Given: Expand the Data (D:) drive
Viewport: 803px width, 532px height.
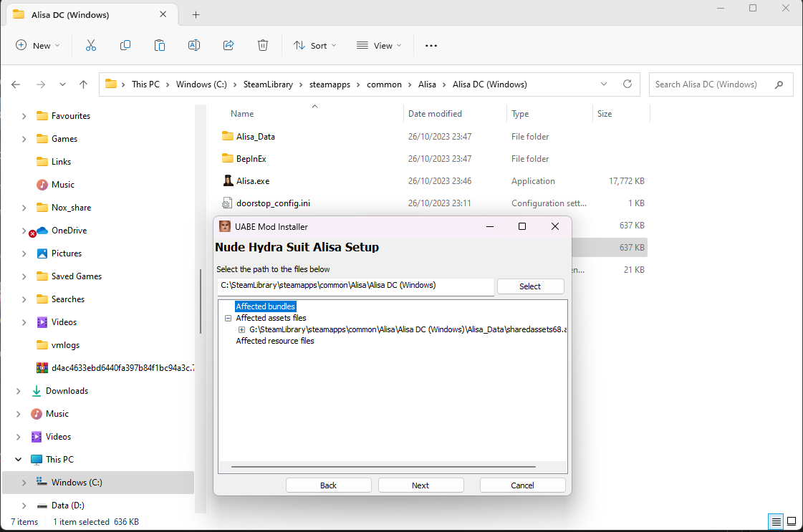Looking at the screenshot, I should (24, 506).
